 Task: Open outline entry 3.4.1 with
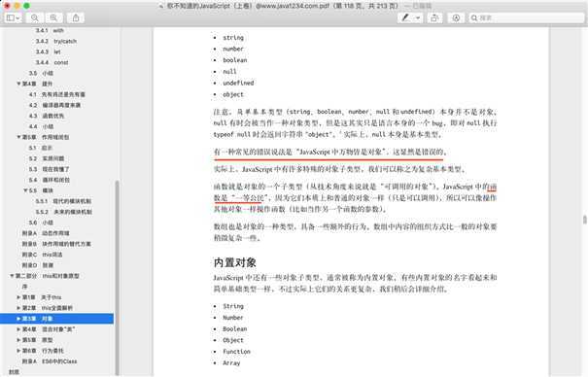coord(50,30)
